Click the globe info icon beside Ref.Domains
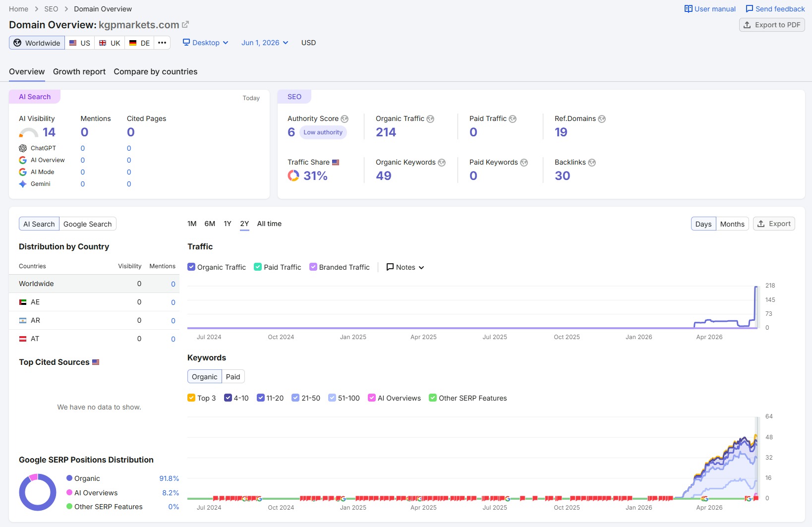This screenshot has width=812, height=527. (602, 119)
